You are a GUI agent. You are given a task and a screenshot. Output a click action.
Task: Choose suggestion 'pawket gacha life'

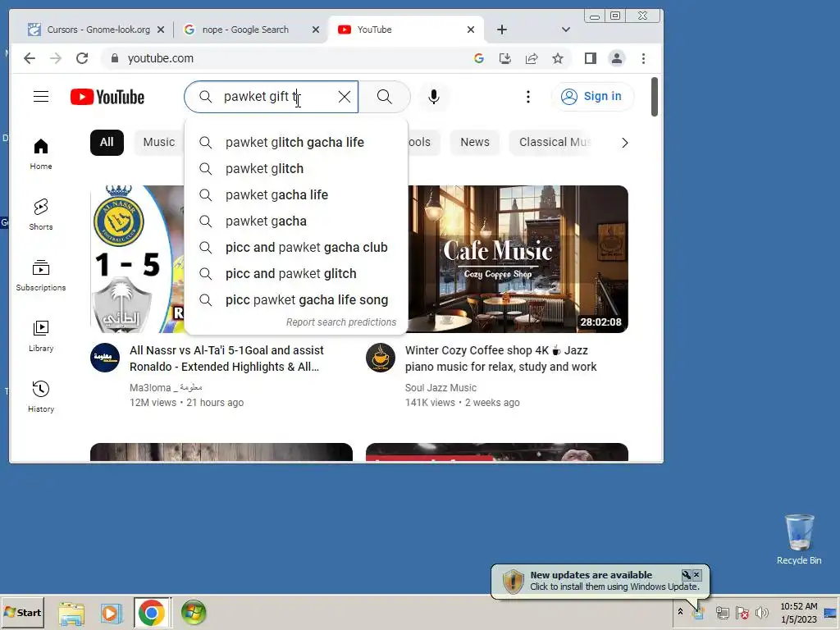tap(295, 194)
